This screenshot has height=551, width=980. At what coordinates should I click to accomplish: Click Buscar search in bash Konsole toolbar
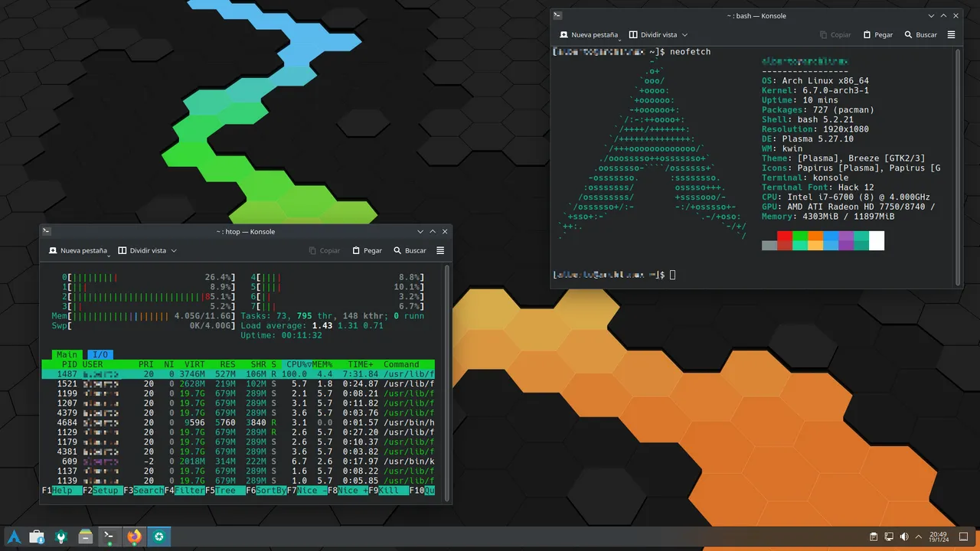click(x=920, y=34)
